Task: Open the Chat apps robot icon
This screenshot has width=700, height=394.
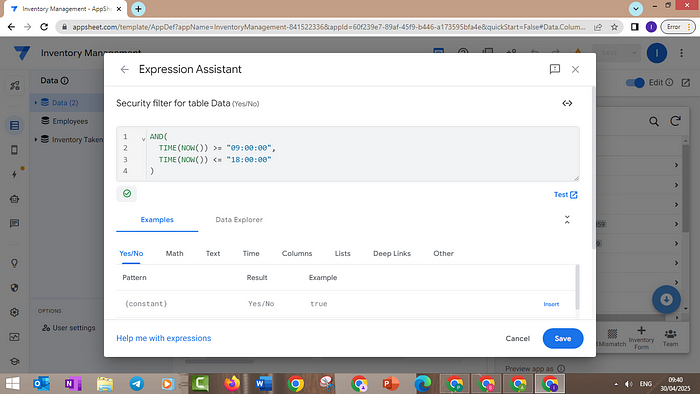Action: click(14, 199)
